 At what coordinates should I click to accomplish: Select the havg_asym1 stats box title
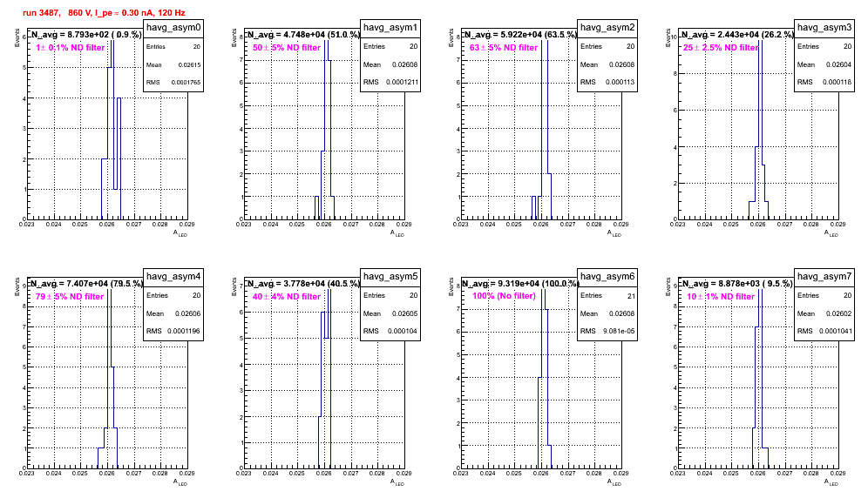tap(390, 28)
